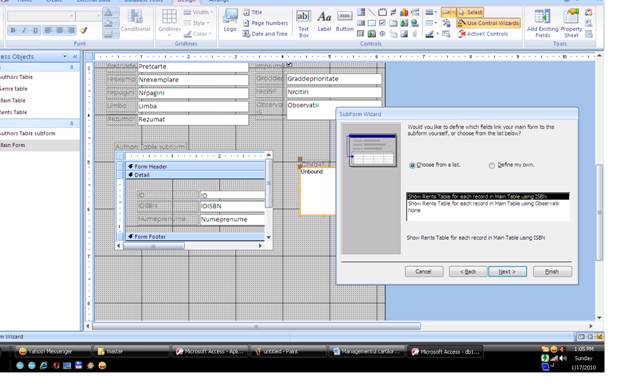Screen dimensions: 627x392
Task: Click the Numeprenume field in subform
Action: coord(232,220)
